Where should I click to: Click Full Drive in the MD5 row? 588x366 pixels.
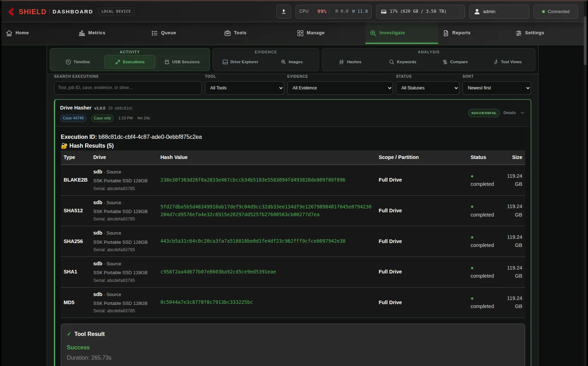pos(390,303)
